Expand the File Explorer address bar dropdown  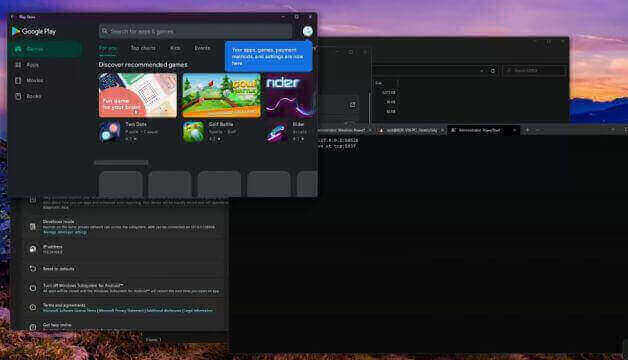click(x=482, y=71)
